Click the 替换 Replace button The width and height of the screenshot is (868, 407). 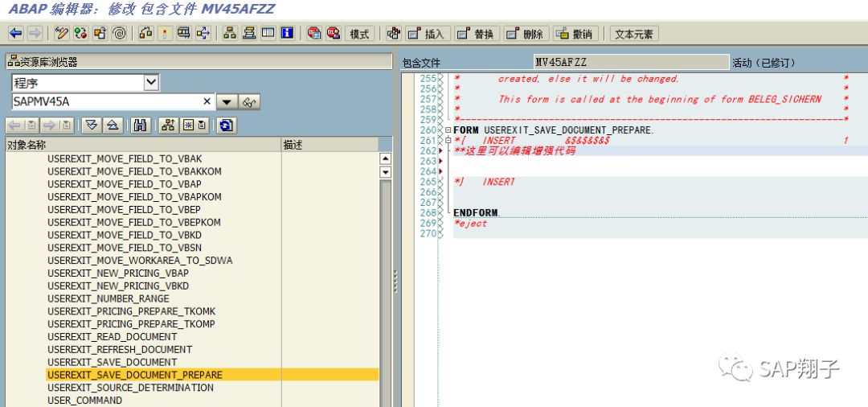477,34
